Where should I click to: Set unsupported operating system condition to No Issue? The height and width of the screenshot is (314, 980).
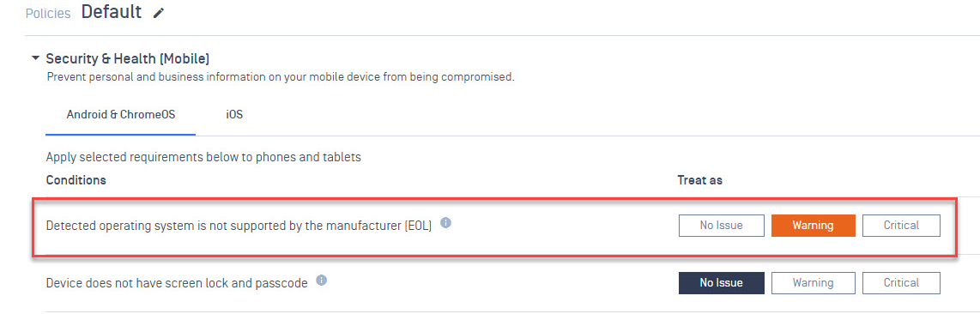click(721, 226)
